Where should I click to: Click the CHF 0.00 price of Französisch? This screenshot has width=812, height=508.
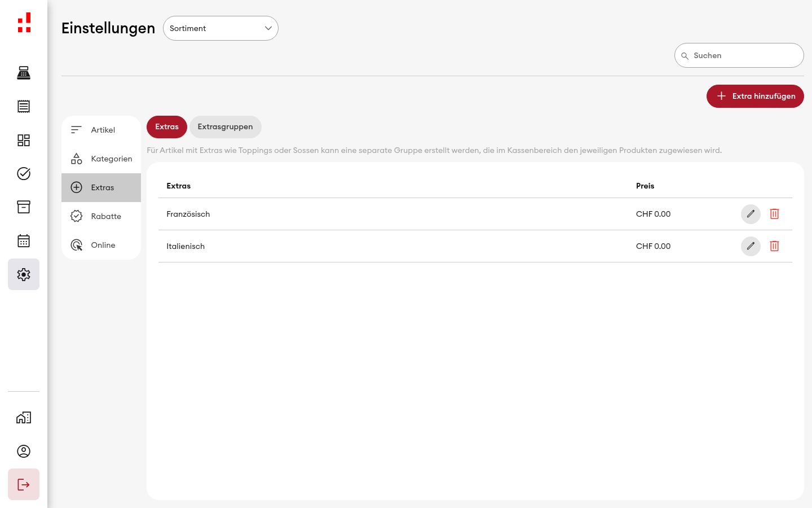(653, 214)
